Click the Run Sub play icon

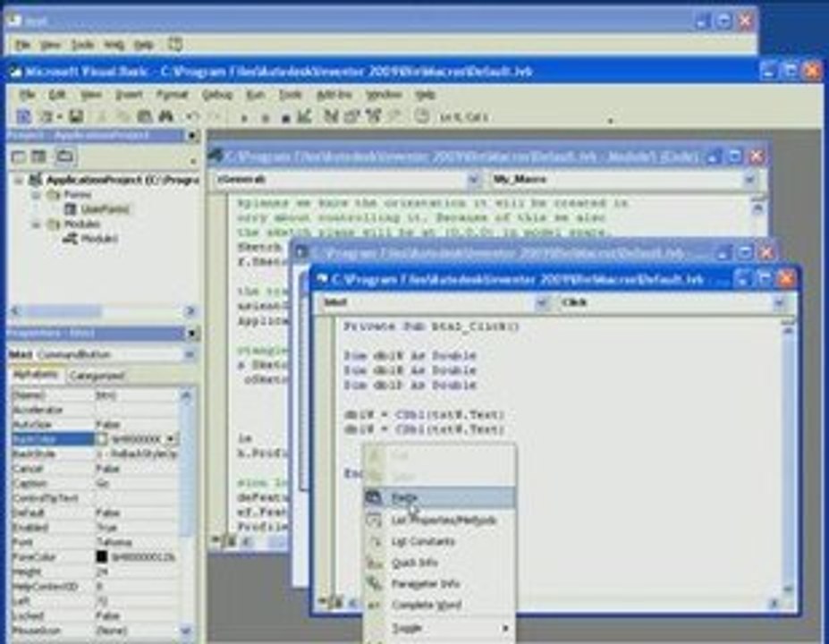tap(244, 117)
